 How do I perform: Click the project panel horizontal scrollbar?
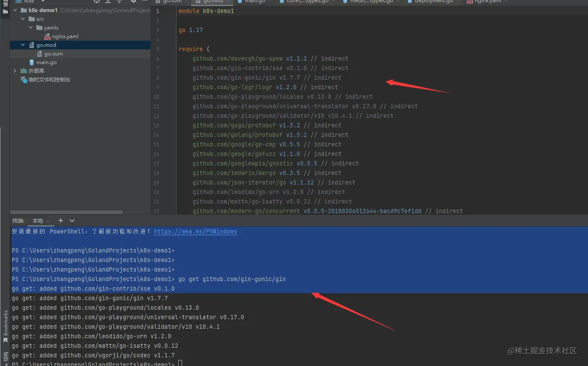point(66,212)
